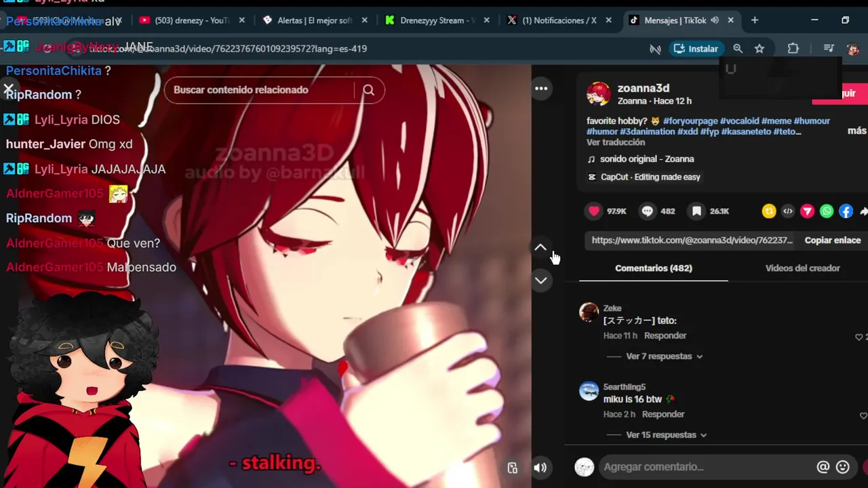Open the browser extensions puzzle icon
Screen dimensions: 868x488
click(793, 49)
